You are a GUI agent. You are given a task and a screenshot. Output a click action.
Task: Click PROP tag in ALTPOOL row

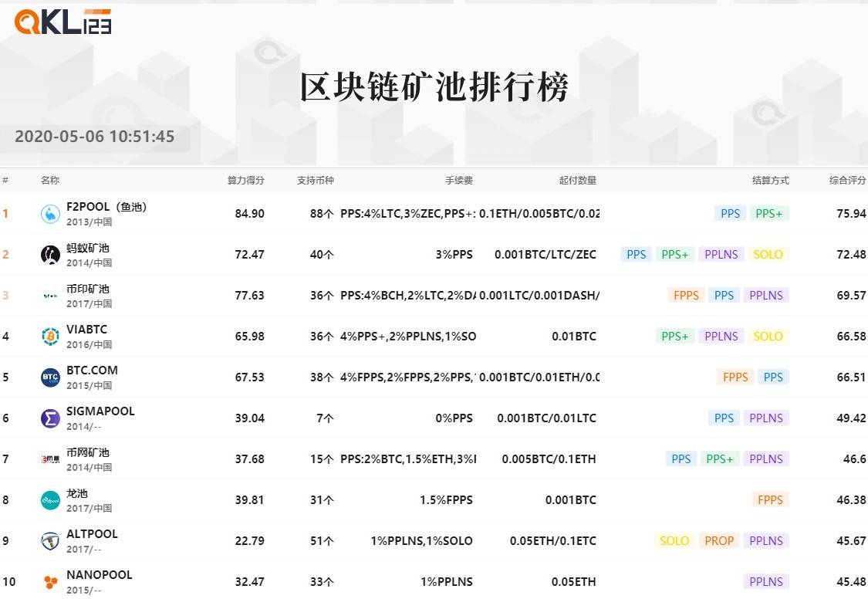coord(719,541)
